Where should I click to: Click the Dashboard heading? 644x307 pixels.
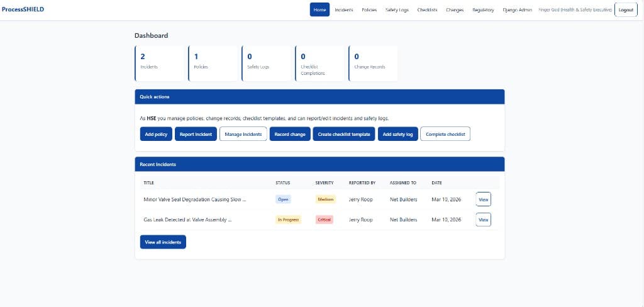(151, 36)
